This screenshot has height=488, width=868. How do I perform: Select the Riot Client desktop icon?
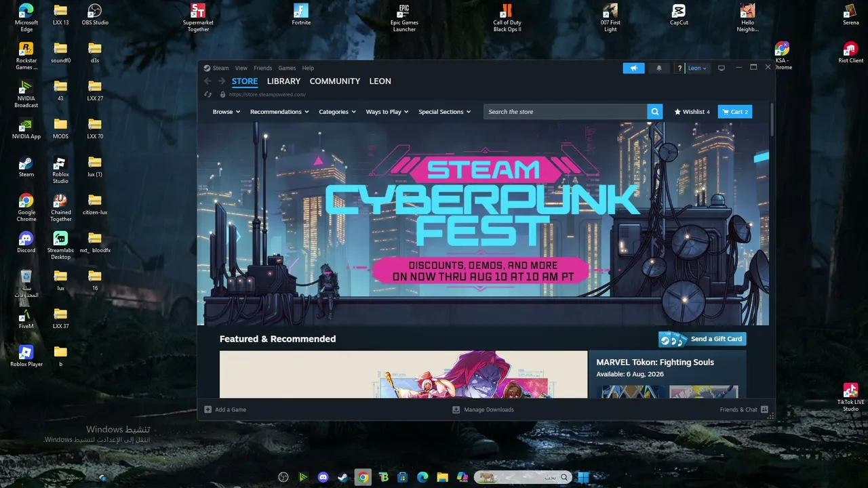pyautogui.click(x=850, y=53)
